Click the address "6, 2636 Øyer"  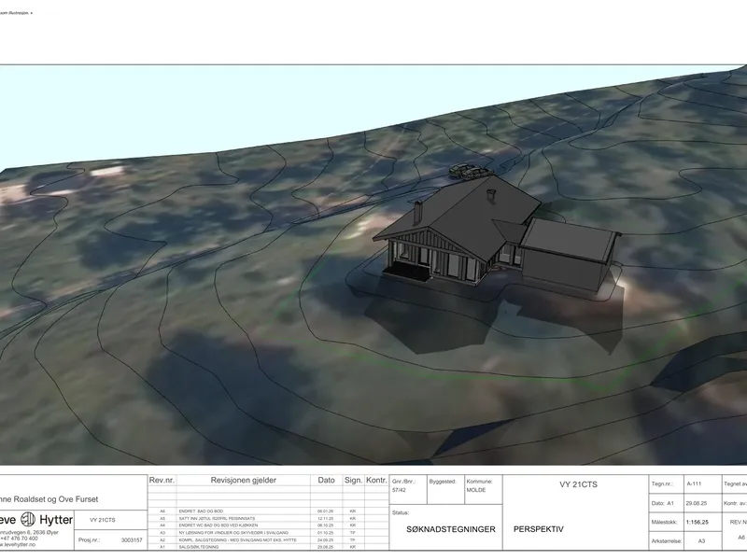[x=42, y=532]
